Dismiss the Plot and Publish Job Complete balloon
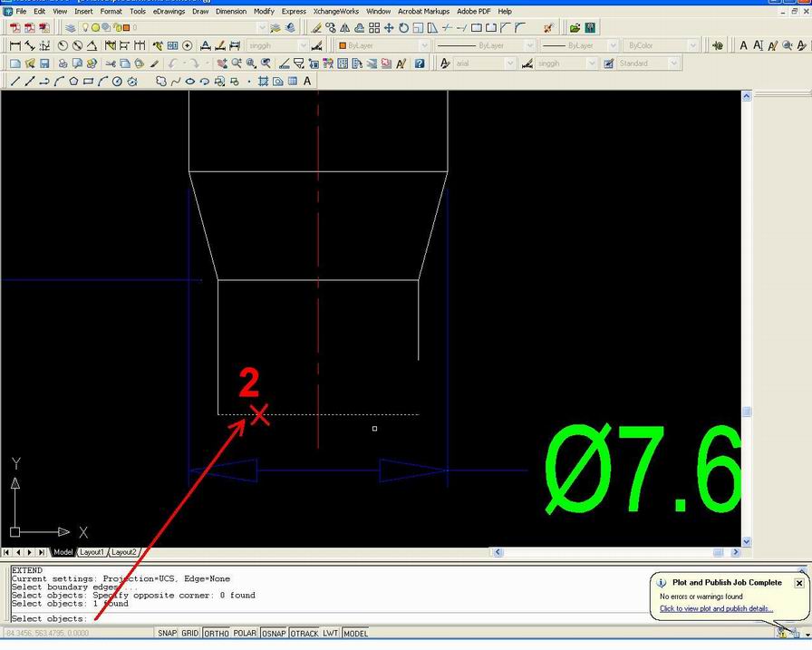Image resolution: width=812 pixels, height=650 pixels. point(798,582)
